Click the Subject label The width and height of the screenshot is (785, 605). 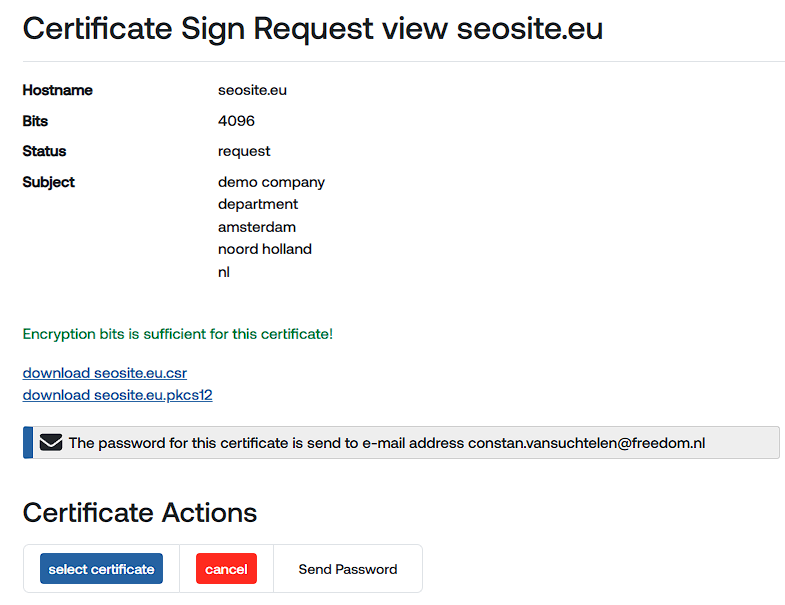tap(48, 182)
